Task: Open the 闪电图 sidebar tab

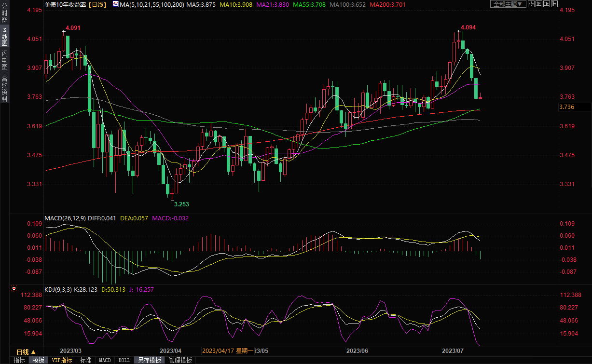Action: 4,60
